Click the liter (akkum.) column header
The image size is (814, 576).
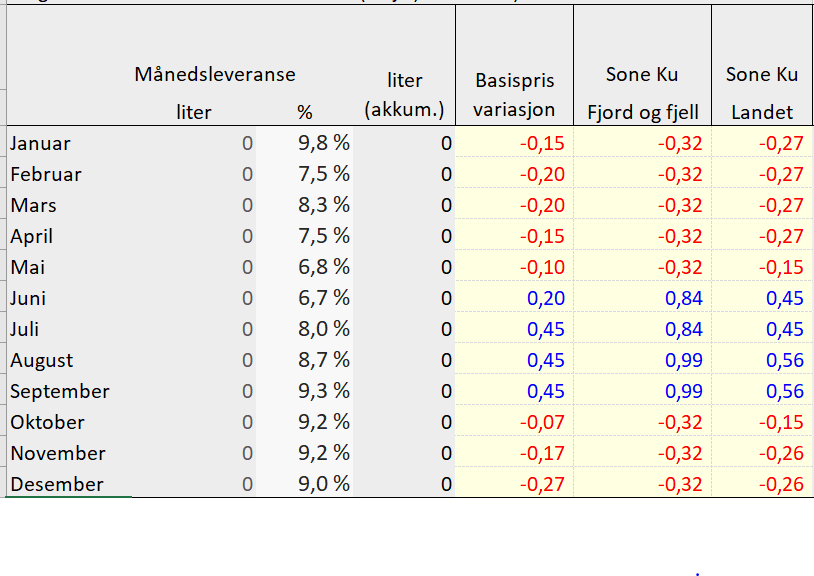(x=404, y=95)
